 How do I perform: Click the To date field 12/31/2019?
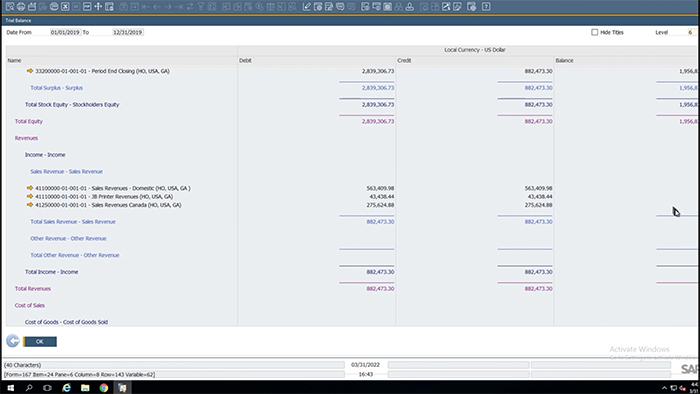(x=128, y=32)
